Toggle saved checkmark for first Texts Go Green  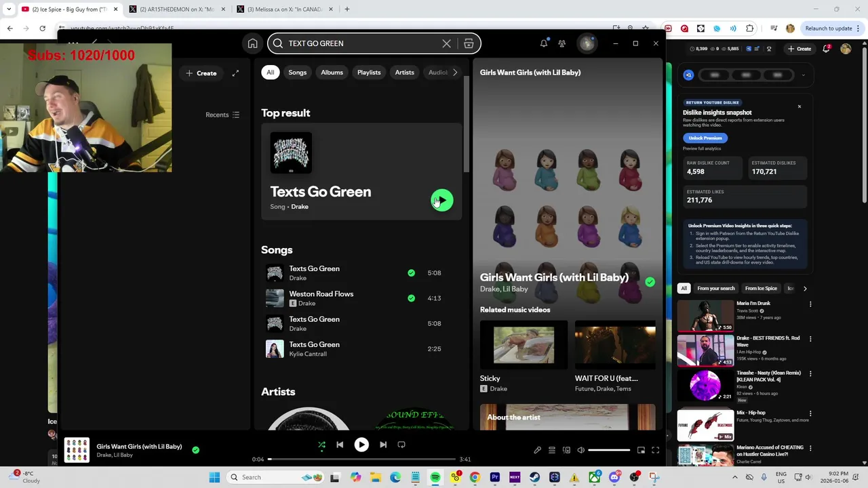(x=411, y=273)
